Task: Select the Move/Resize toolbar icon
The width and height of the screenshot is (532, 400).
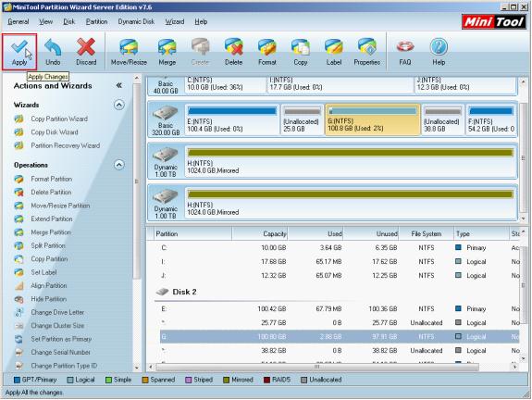Action: [129, 47]
